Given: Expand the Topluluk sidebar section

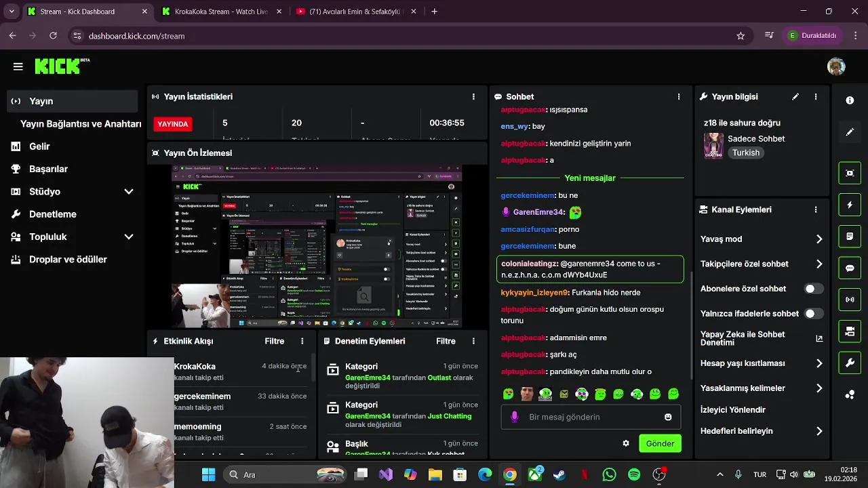Looking at the screenshot, I should click(x=129, y=237).
